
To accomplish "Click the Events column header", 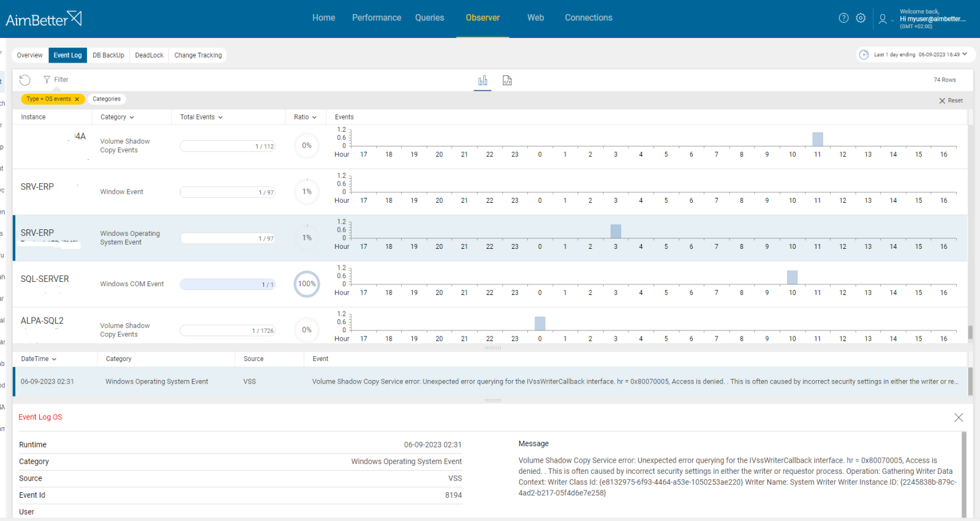I will 344,117.
